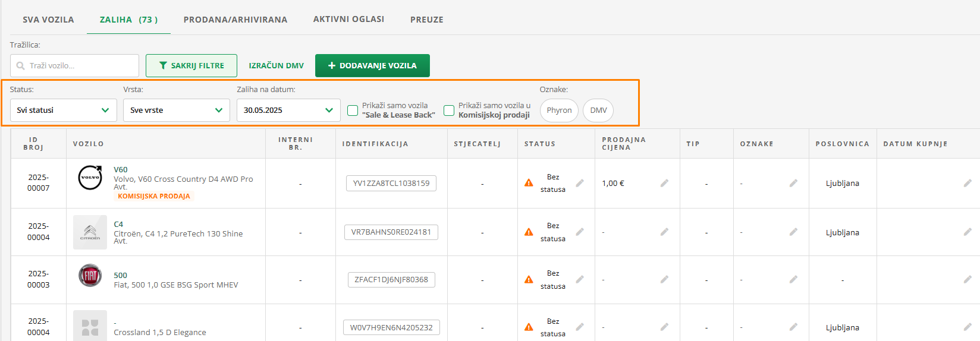This screenshot has width=980, height=341.
Task: Click magnifier icon in vehicle search box
Action: pos(21,66)
